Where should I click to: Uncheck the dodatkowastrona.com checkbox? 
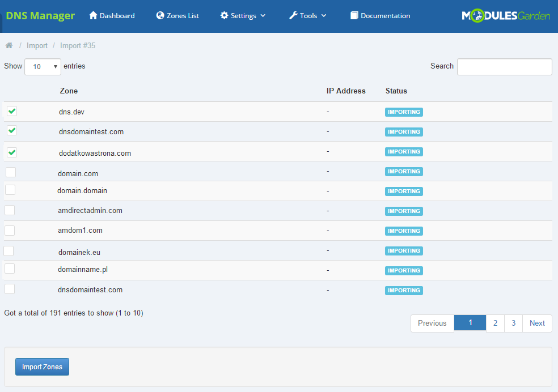point(12,152)
